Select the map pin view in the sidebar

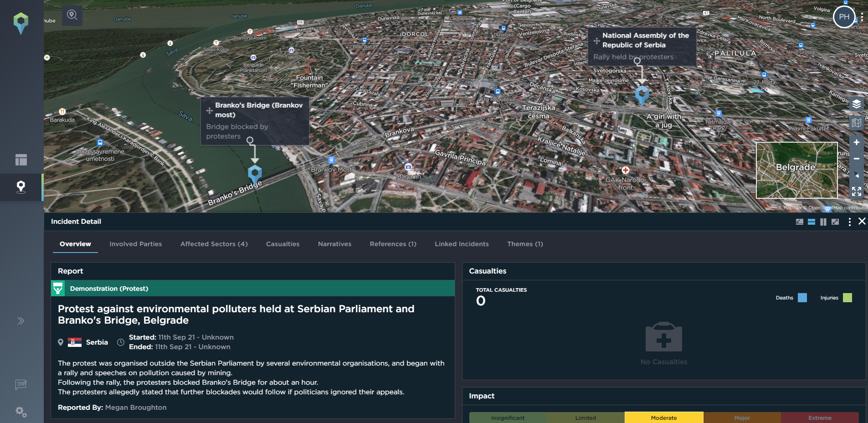point(21,187)
